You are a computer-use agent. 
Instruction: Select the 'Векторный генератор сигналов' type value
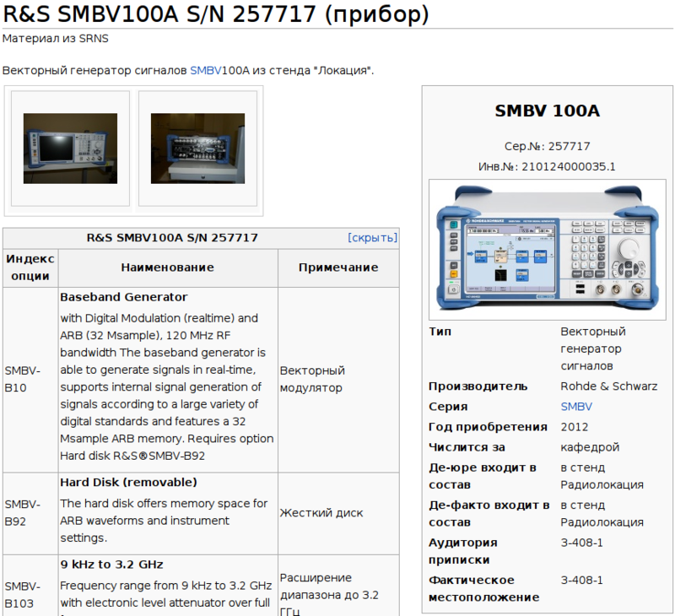coord(593,349)
